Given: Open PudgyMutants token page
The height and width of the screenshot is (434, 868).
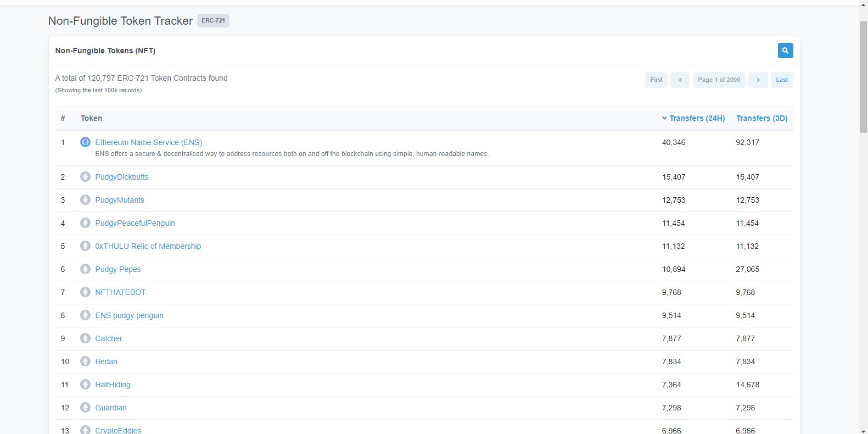Looking at the screenshot, I should [120, 200].
